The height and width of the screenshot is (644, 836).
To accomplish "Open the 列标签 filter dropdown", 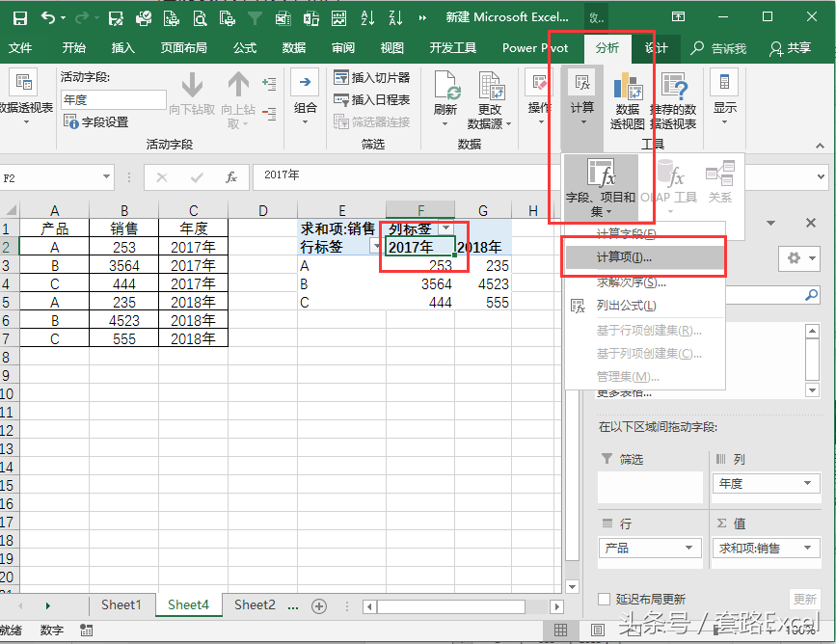I will 445,228.
